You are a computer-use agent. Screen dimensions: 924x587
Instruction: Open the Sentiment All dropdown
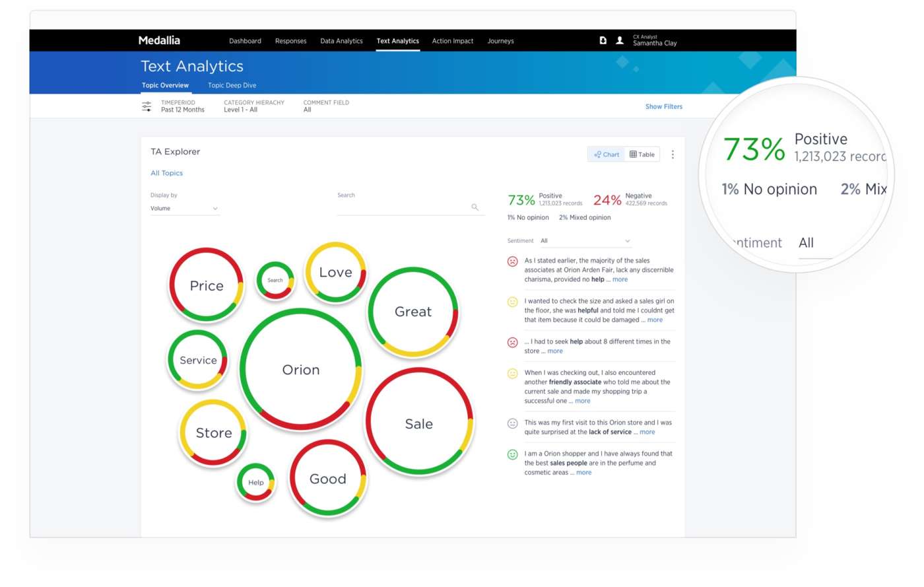pos(585,241)
